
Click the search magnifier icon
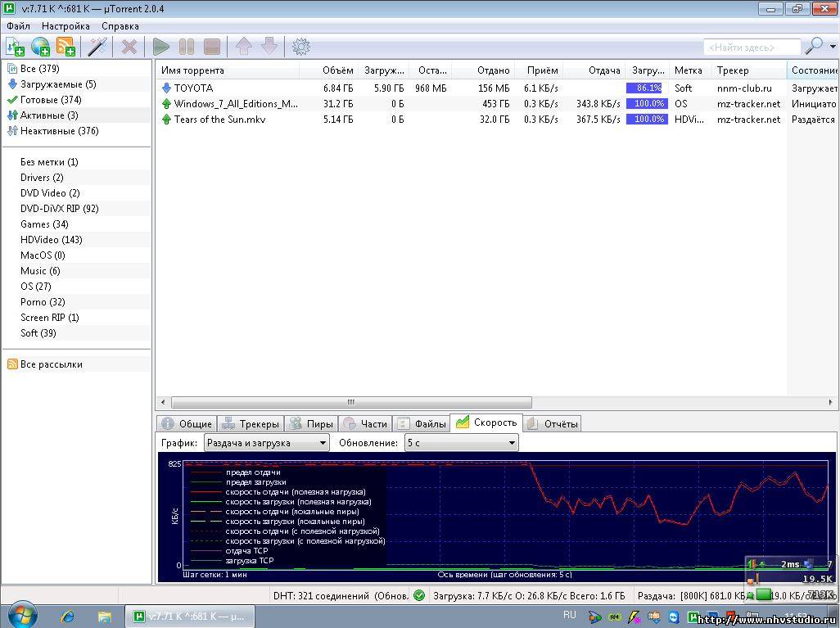815,46
